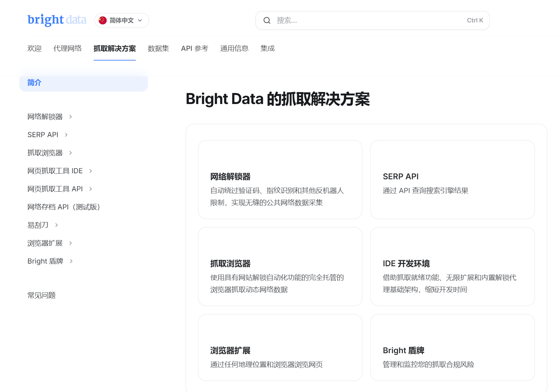Go to the 数据集 tab

(159, 48)
